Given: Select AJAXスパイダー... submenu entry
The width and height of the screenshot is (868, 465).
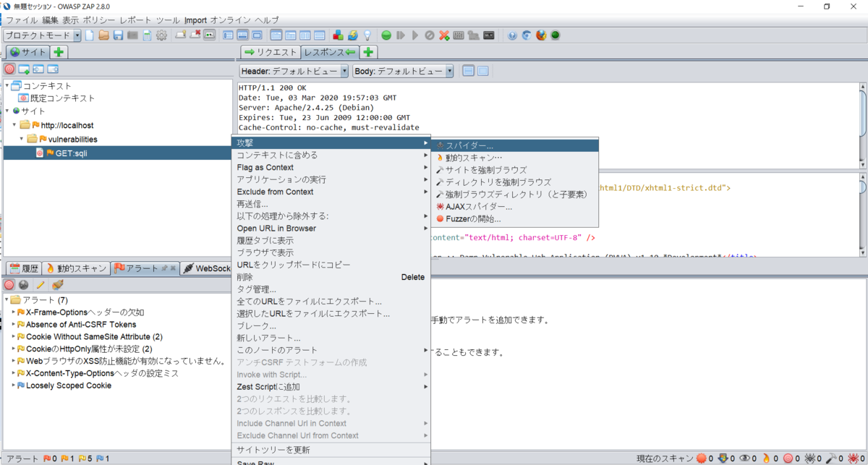Looking at the screenshot, I should (516, 207).
